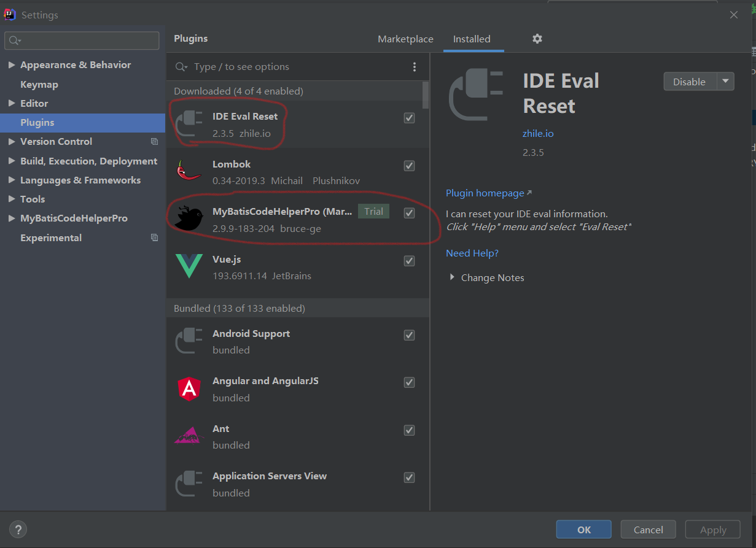Open the plugins gear settings menu
The height and width of the screenshot is (548, 756).
(537, 39)
